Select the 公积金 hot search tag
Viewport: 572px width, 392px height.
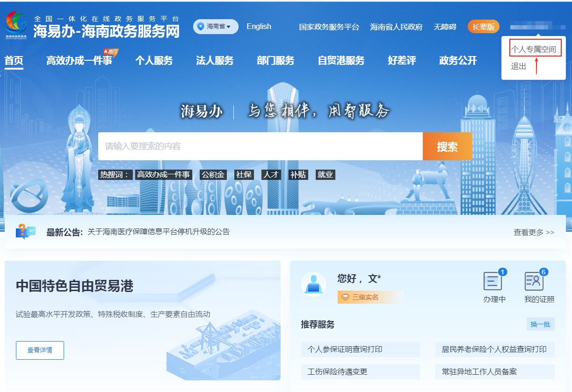coord(213,175)
